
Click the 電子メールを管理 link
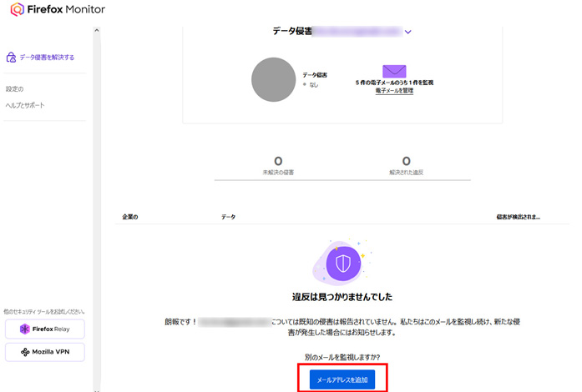[x=394, y=91]
